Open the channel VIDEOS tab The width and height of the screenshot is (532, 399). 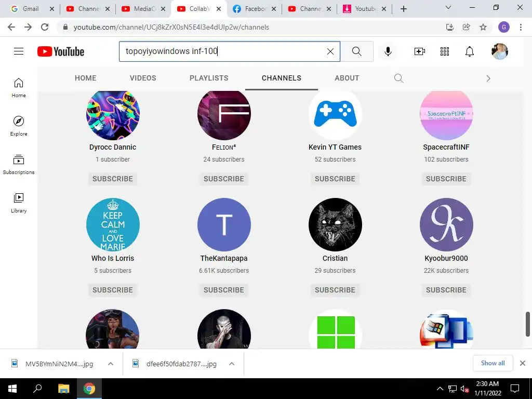pyautogui.click(x=143, y=78)
